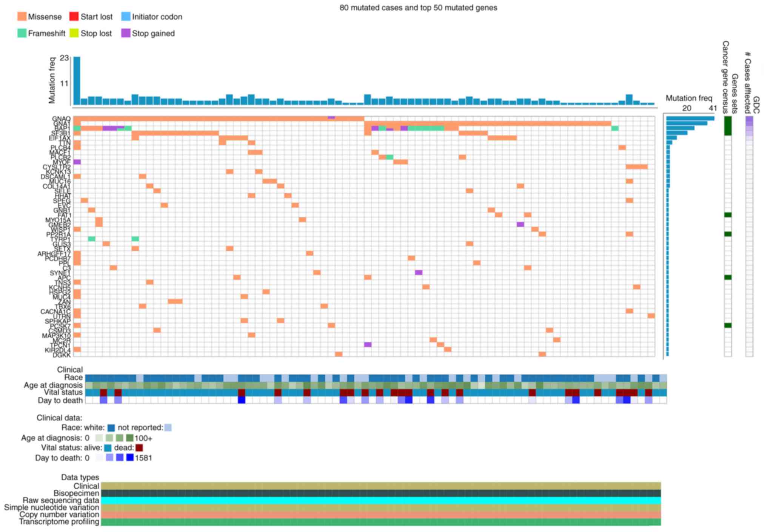Click the darkest Day to death legend square
The width and height of the screenshot is (767, 532).
click(x=130, y=458)
